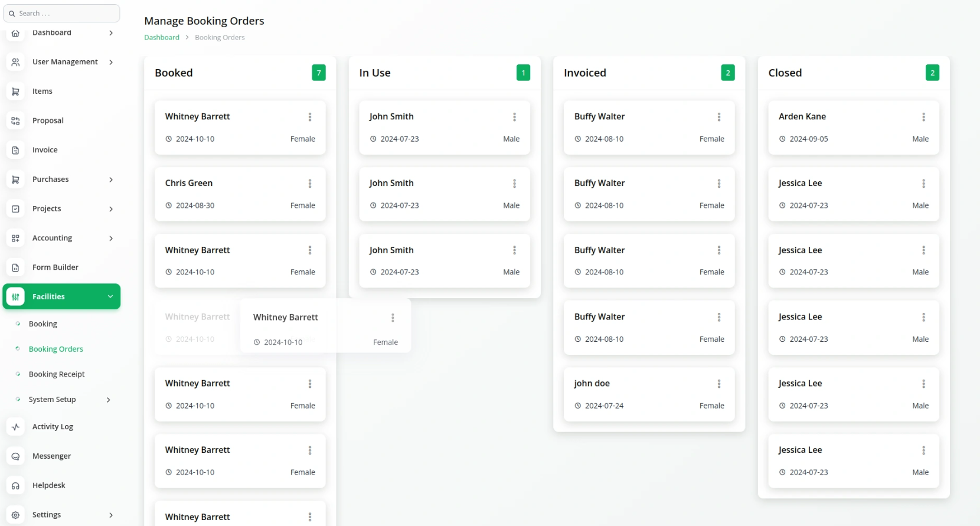Open the Activity Log link
The image size is (980, 526).
click(x=53, y=427)
